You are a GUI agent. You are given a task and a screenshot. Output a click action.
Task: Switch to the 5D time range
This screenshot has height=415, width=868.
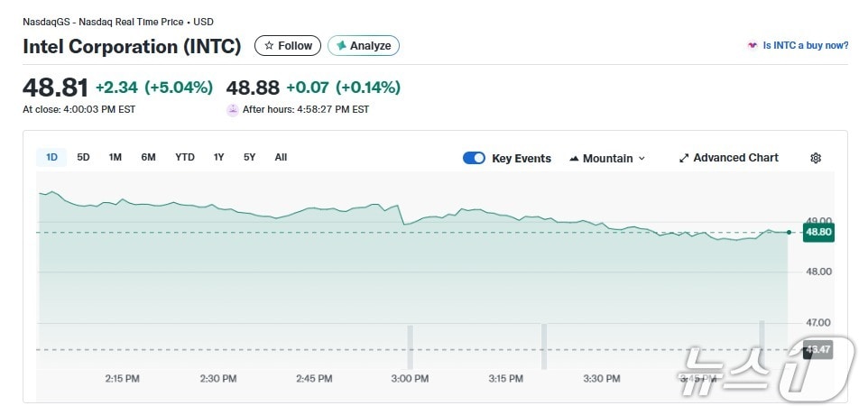(83, 157)
